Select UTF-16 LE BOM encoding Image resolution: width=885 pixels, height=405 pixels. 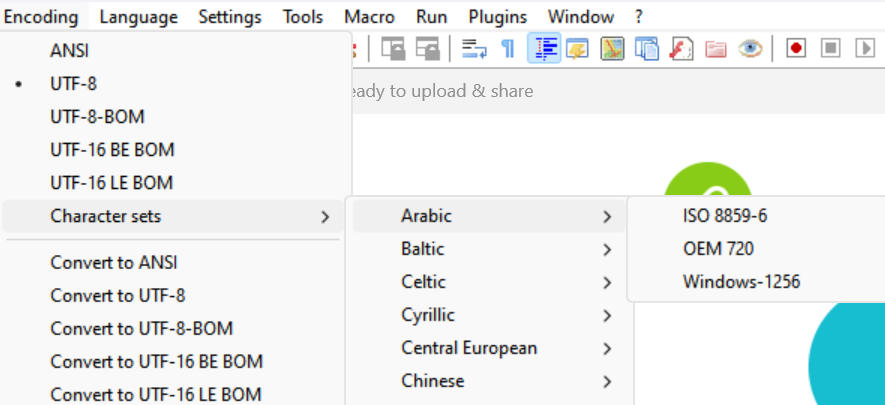point(111,183)
